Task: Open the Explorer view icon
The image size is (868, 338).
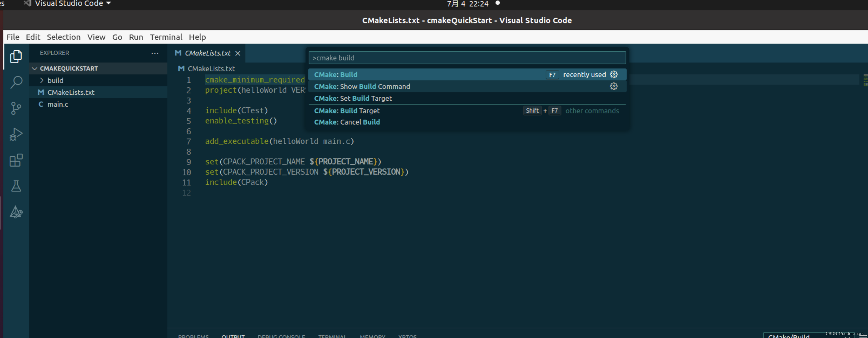Action: [x=16, y=56]
